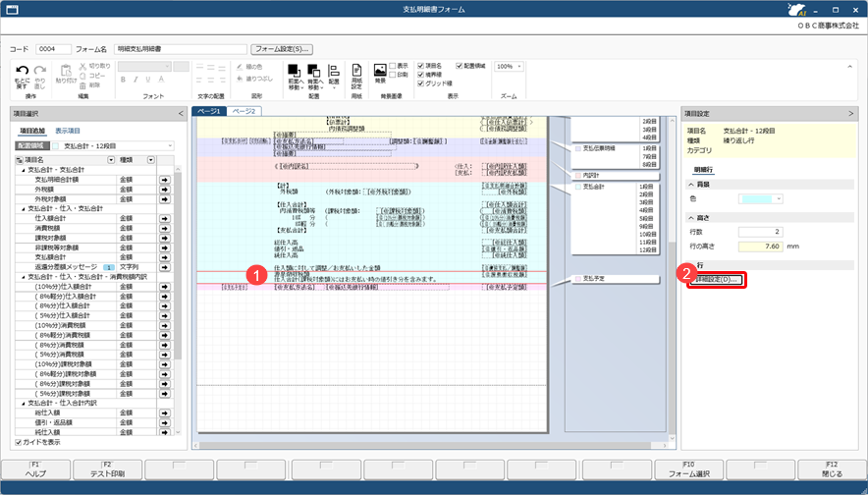The image size is (868, 495).
Task: Switch to the ページ1 tab
Action: pos(209,111)
